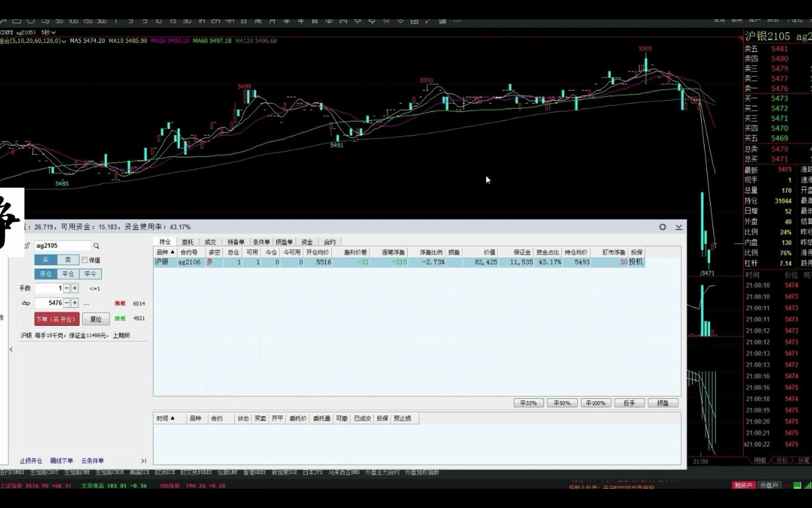Open the 止损开仓 link

[31, 461]
